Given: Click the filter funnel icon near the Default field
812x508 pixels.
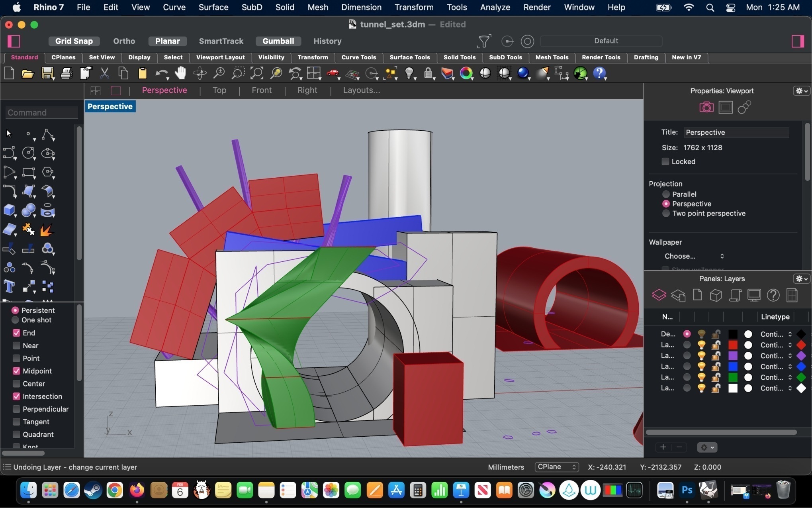Looking at the screenshot, I should click(x=484, y=41).
